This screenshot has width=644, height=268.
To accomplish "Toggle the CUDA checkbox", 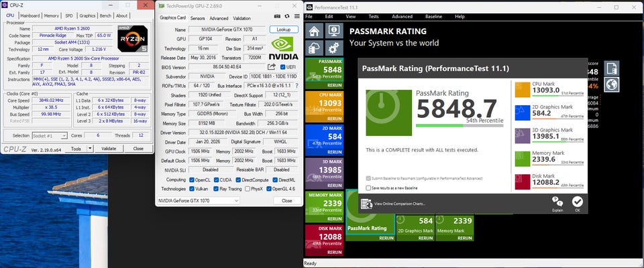I will (216, 180).
